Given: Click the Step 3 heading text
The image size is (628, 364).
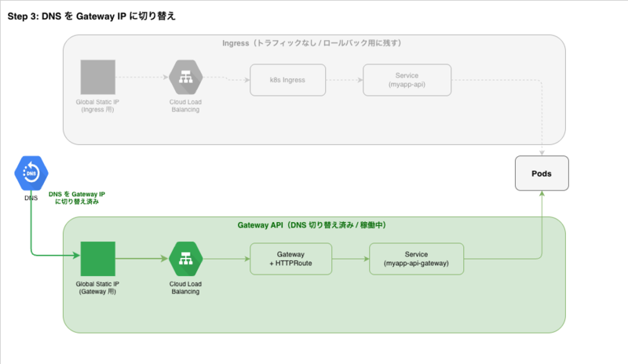Looking at the screenshot, I should [x=91, y=16].
